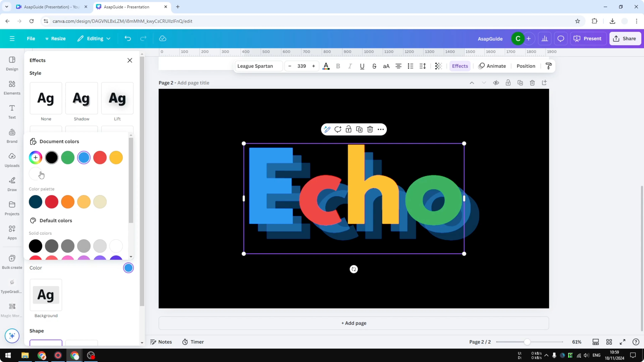
Task: Select the Draw tool
Action: point(12,184)
